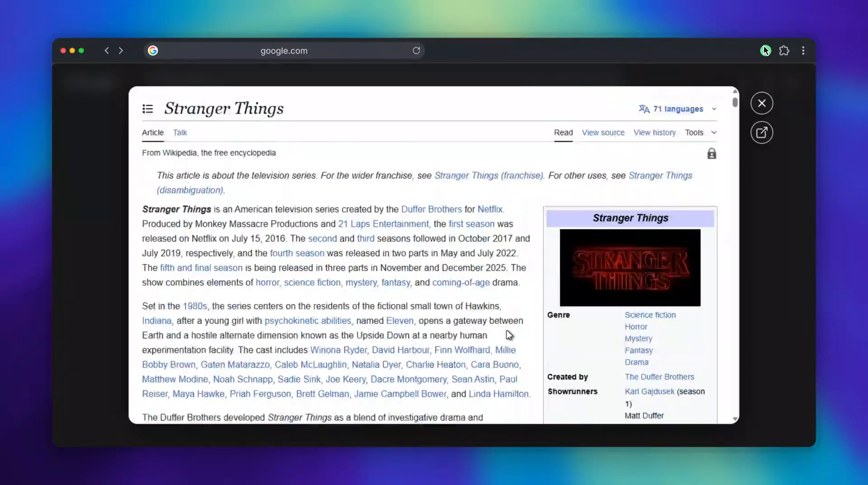Open the Duffer Brothers link in intro
Screen dimensions: 868x485
431,209
